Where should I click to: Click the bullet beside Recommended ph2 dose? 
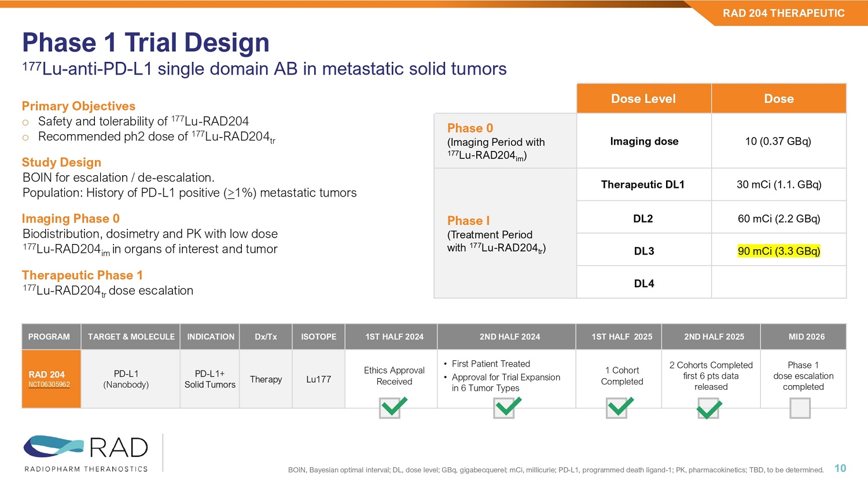25,138
